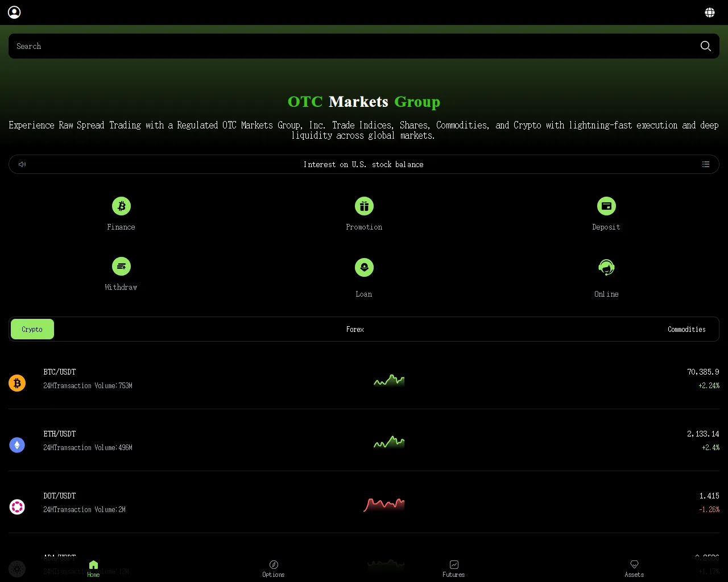
Task: Click the Withdraw label
Action: pyautogui.click(x=121, y=287)
